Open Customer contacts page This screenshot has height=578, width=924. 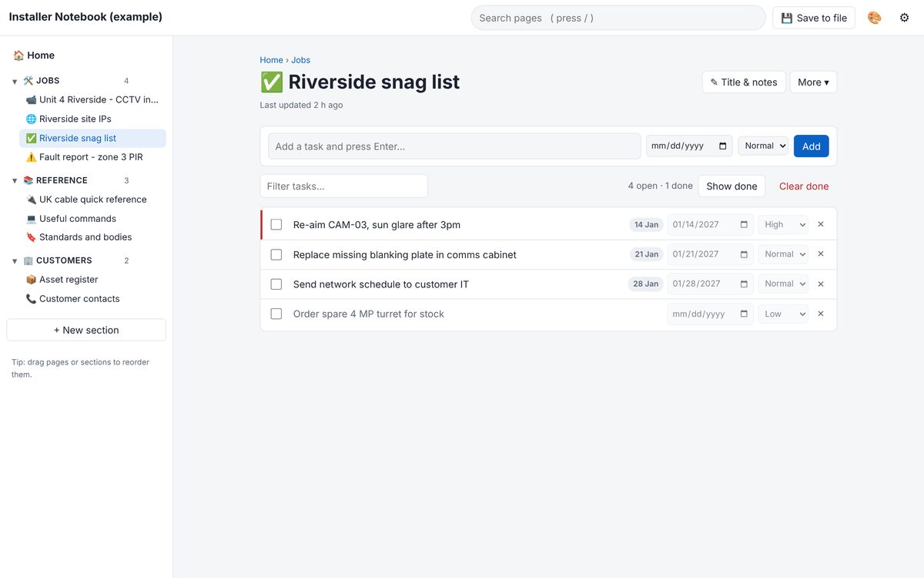(92, 299)
